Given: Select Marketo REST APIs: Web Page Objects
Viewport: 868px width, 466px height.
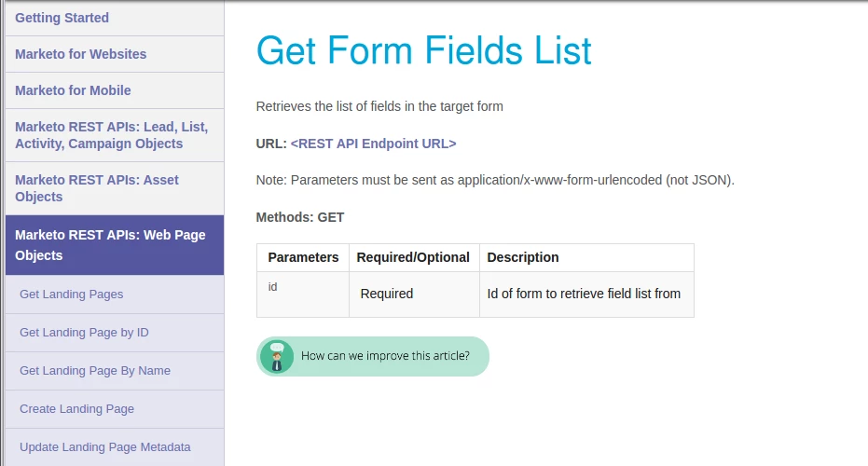Looking at the screenshot, I should click(115, 245).
